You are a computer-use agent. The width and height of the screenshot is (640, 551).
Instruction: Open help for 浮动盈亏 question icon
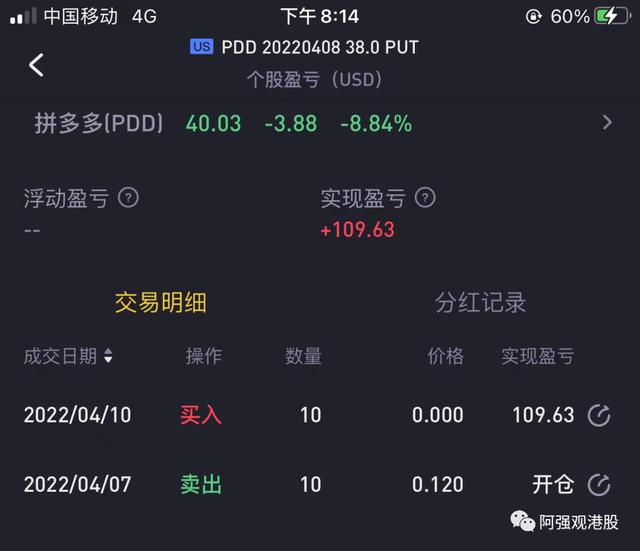click(128, 198)
